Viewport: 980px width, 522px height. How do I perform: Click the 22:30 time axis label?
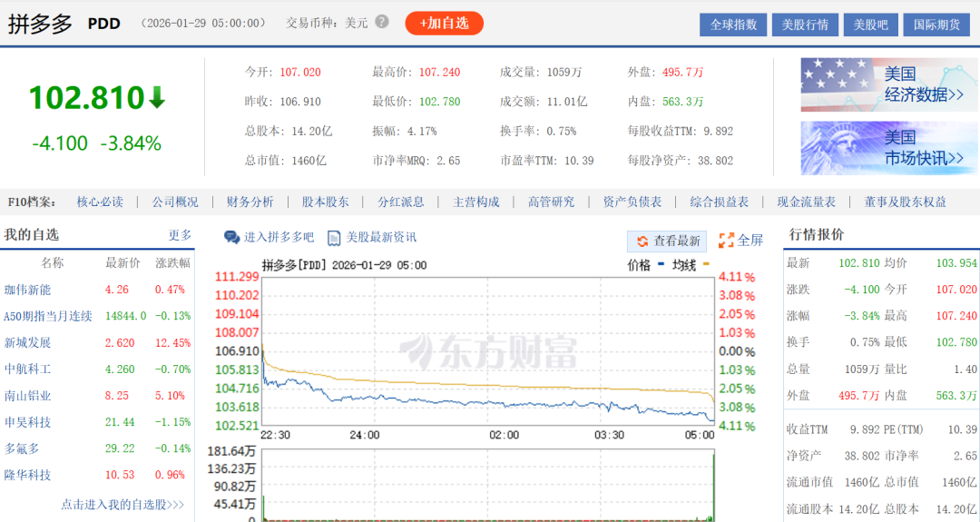point(275,435)
